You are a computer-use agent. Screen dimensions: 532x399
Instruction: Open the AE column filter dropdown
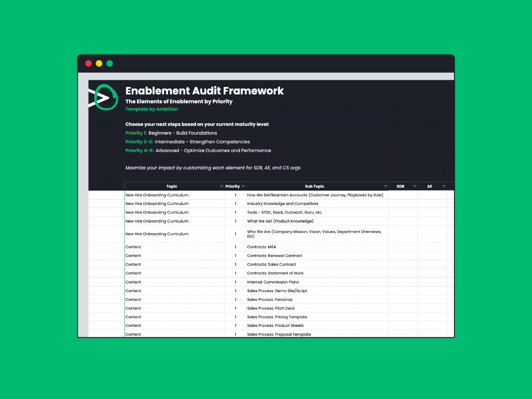click(444, 186)
